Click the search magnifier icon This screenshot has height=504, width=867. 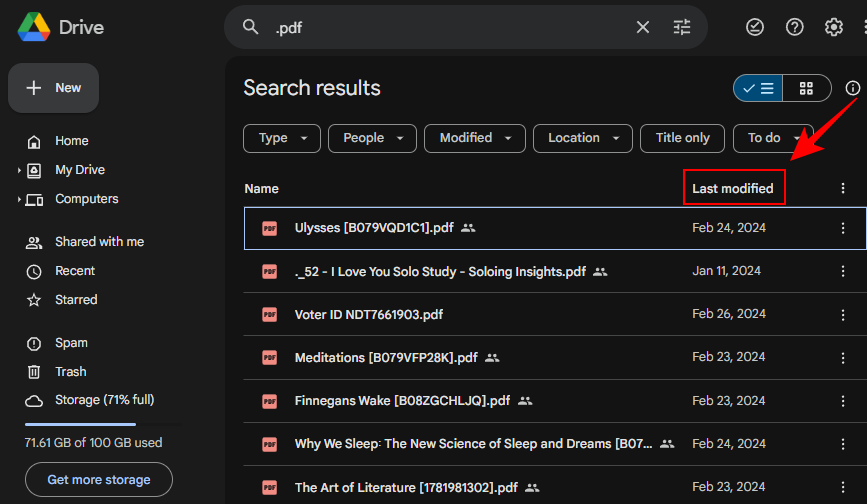tap(250, 27)
